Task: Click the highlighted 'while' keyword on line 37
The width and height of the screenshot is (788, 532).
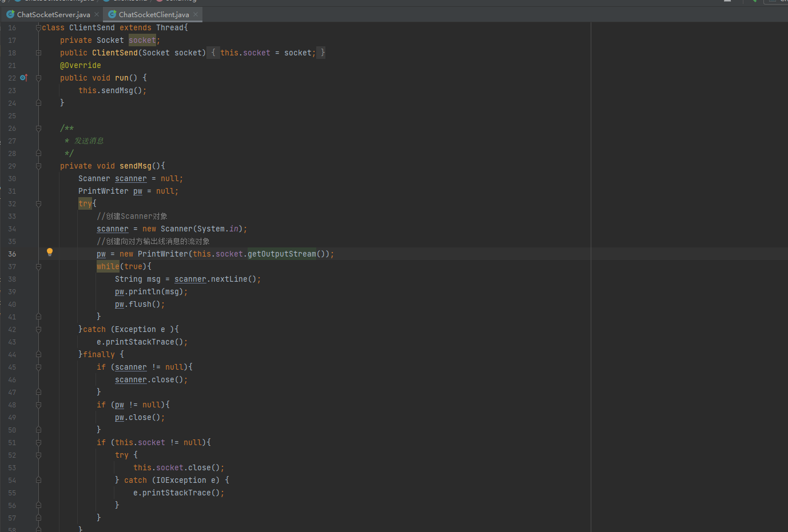Action: tap(108, 266)
